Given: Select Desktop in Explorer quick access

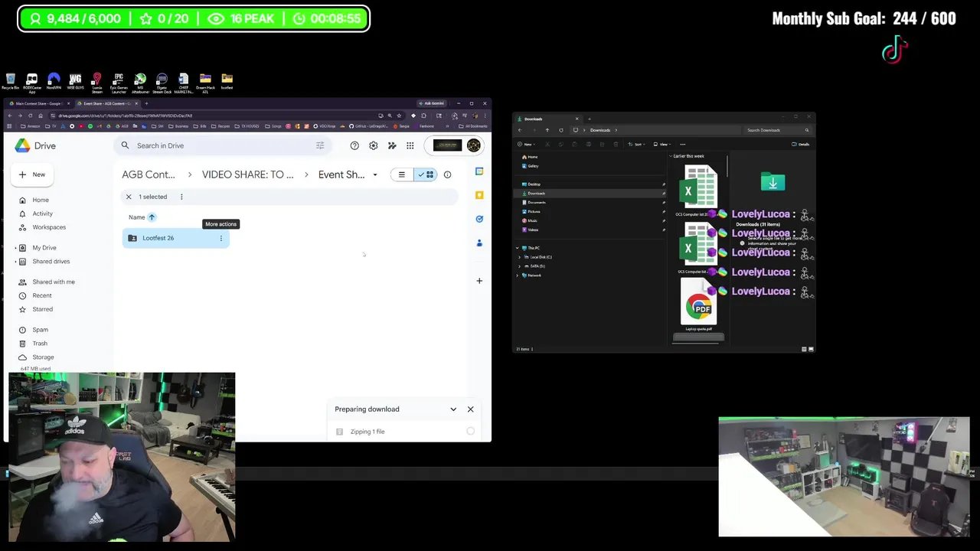Looking at the screenshot, I should point(534,184).
